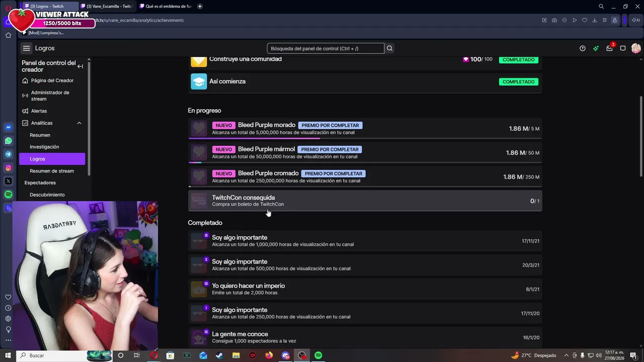Image resolution: width=644 pixels, height=362 pixels.
Task: Click browser search tabs magnifier icon
Action: pyautogui.click(x=601, y=7)
